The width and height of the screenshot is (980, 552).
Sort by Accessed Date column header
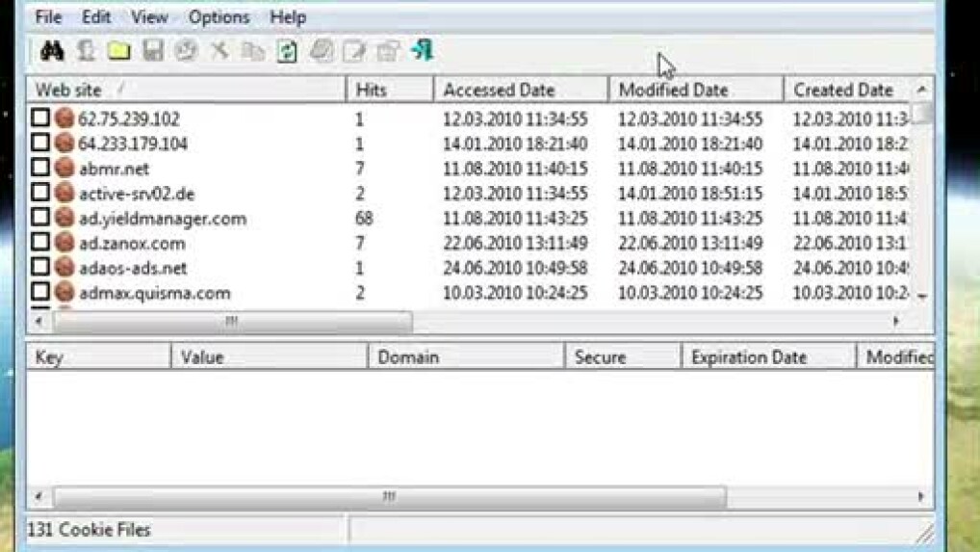coord(520,90)
